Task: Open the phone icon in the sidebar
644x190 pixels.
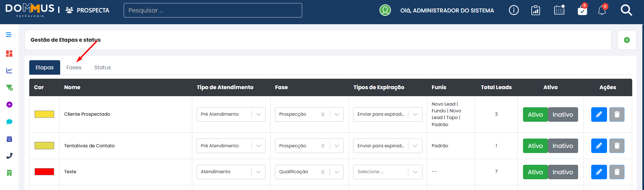Action: (x=9, y=156)
